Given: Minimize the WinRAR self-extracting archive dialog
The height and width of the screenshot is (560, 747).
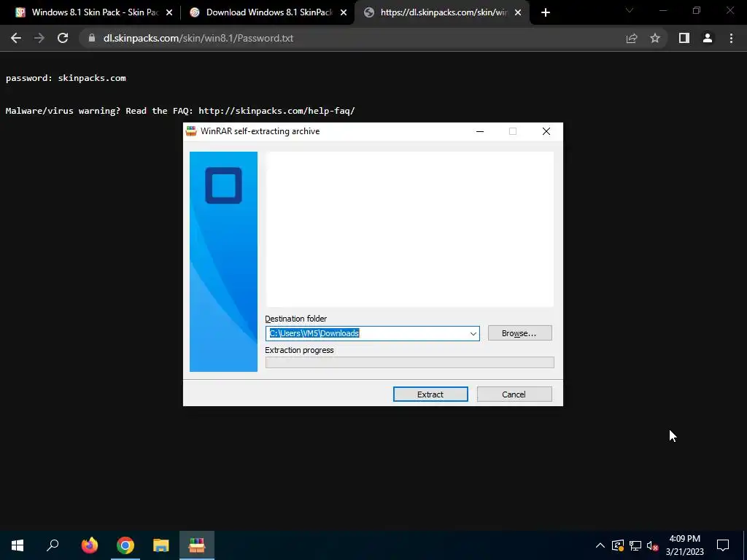Looking at the screenshot, I should pyautogui.click(x=480, y=131).
